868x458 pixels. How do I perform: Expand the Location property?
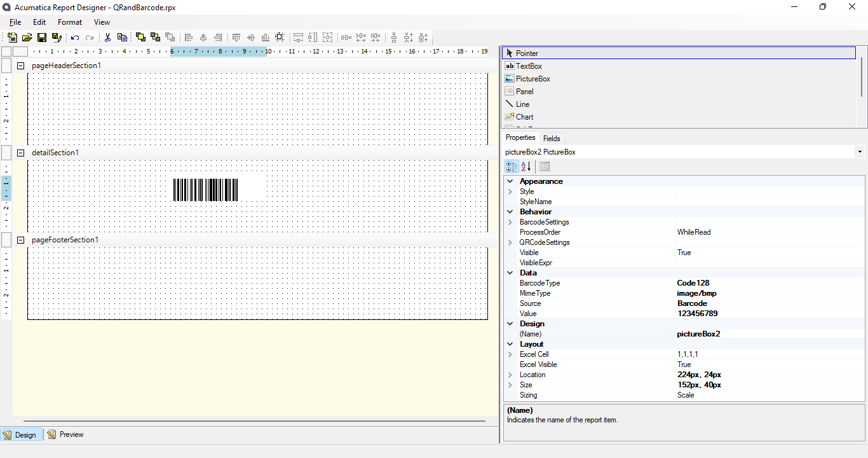(510, 375)
